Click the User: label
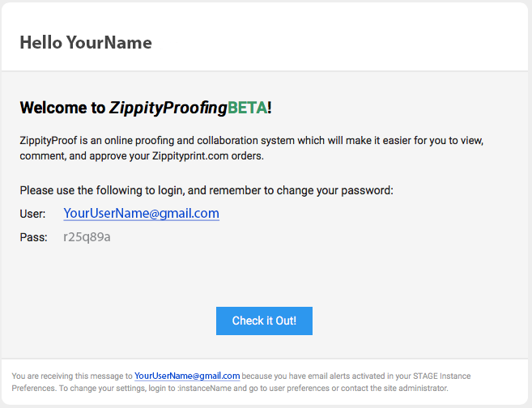Viewport: 532px width, 408px height. [x=32, y=214]
